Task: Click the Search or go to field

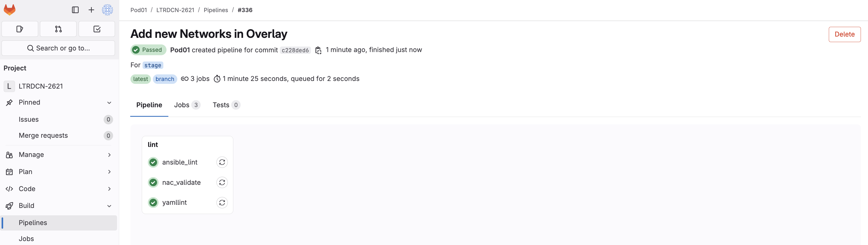Action: tap(58, 48)
